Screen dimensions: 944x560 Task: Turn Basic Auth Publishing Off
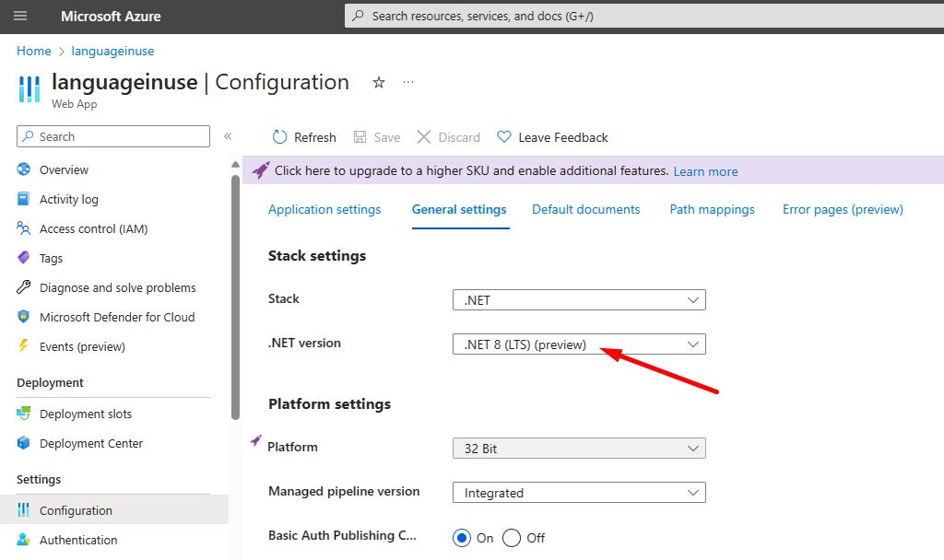tap(512, 538)
